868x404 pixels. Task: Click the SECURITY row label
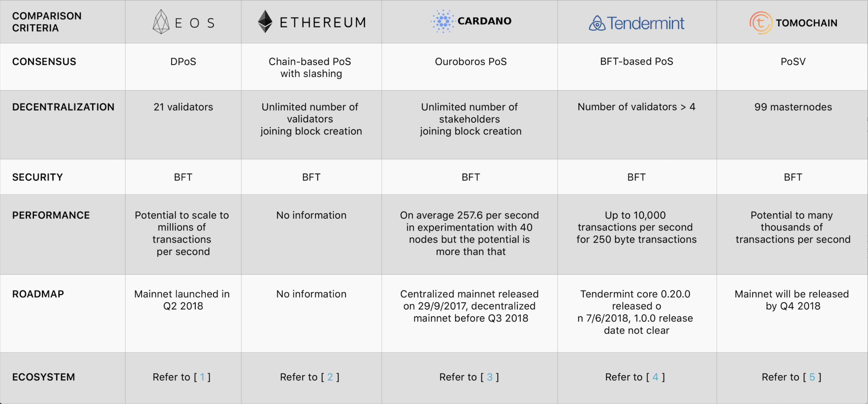pos(37,177)
